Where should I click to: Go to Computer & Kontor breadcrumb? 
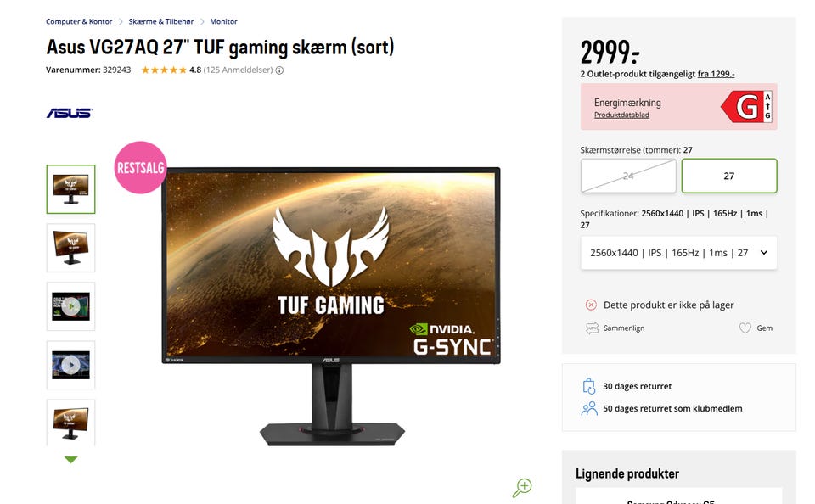pos(79,21)
